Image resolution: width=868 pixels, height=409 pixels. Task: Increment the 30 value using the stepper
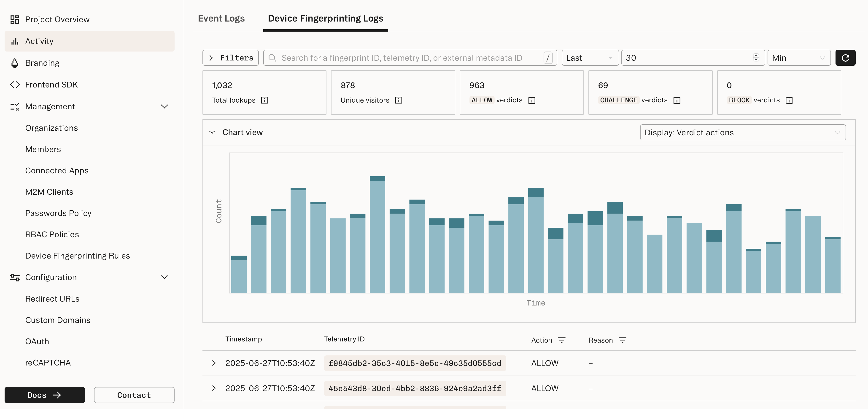click(x=756, y=55)
